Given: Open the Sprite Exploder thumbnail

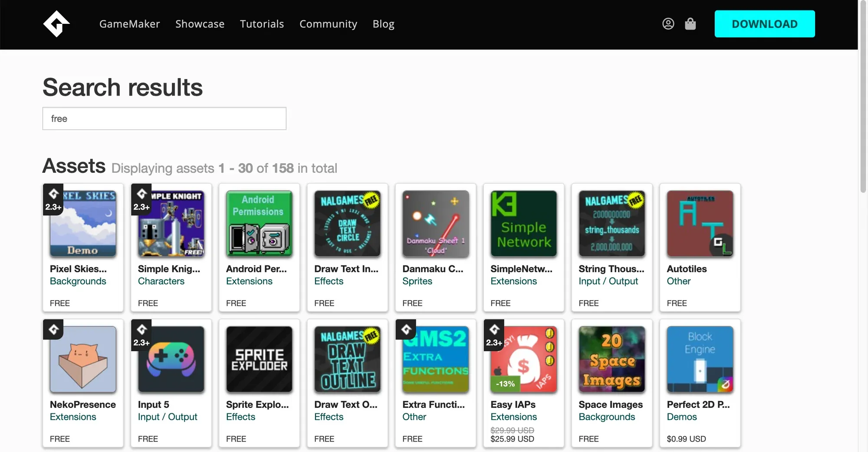Looking at the screenshot, I should tap(259, 359).
